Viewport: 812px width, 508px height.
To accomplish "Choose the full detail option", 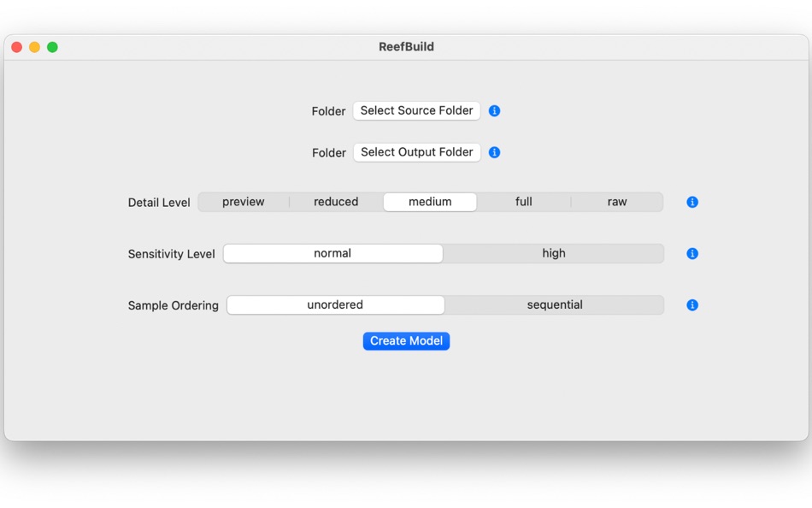I will pos(523,202).
